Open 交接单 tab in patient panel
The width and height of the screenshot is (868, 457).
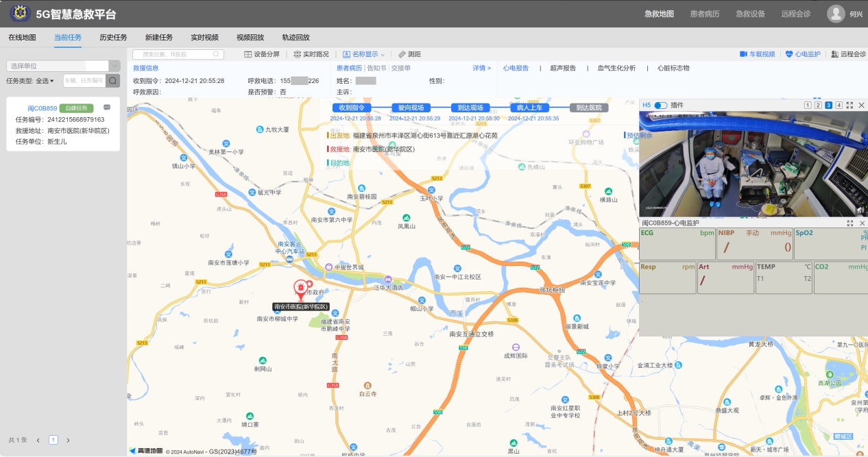click(401, 68)
